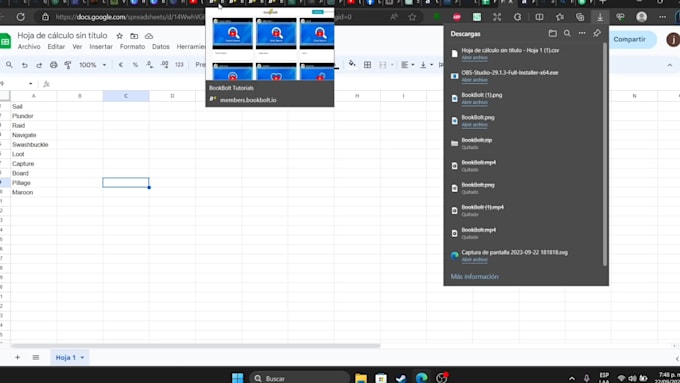
Task: Open the red adblock extension icon
Action: (x=457, y=17)
